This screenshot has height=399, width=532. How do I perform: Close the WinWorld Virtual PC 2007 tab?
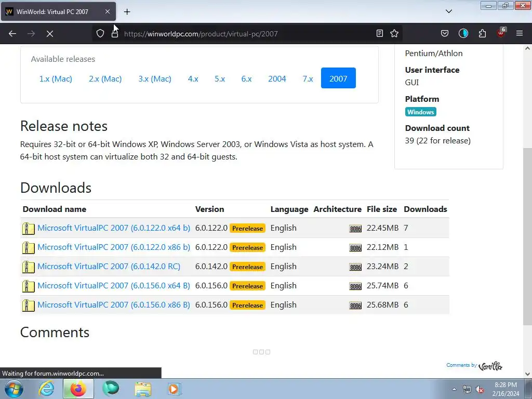coord(107,11)
